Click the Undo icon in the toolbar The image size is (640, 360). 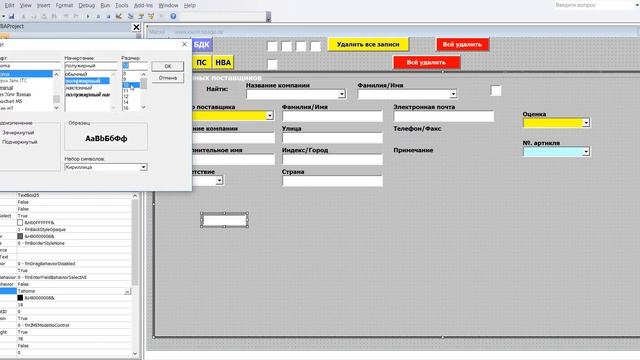click(x=66, y=16)
